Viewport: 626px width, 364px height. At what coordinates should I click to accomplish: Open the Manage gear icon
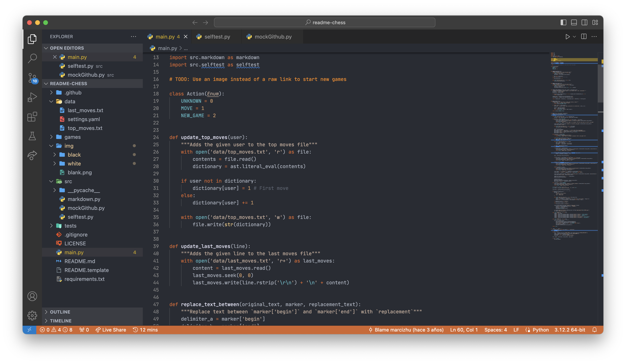coord(32,316)
